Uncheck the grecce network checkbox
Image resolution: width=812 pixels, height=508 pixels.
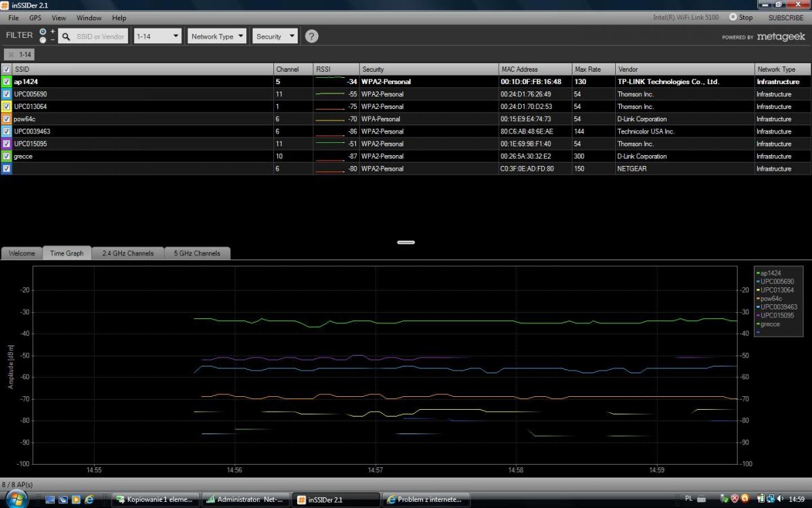[7, 156]
